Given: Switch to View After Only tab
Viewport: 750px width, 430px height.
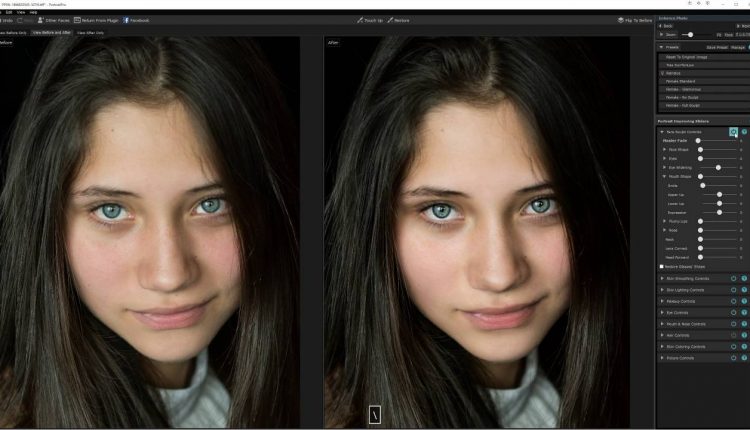Looking at the screenshot, I should pyautogui.click(x=90, y=33).
